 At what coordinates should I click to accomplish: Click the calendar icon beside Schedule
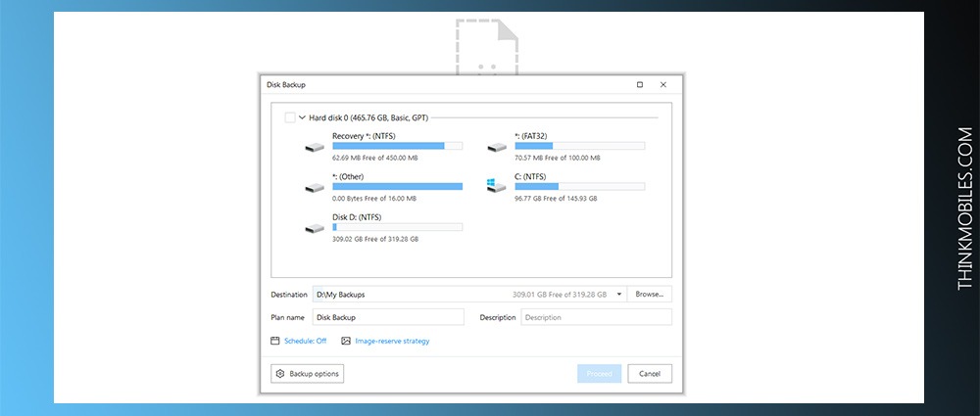(x=275, y=341)
